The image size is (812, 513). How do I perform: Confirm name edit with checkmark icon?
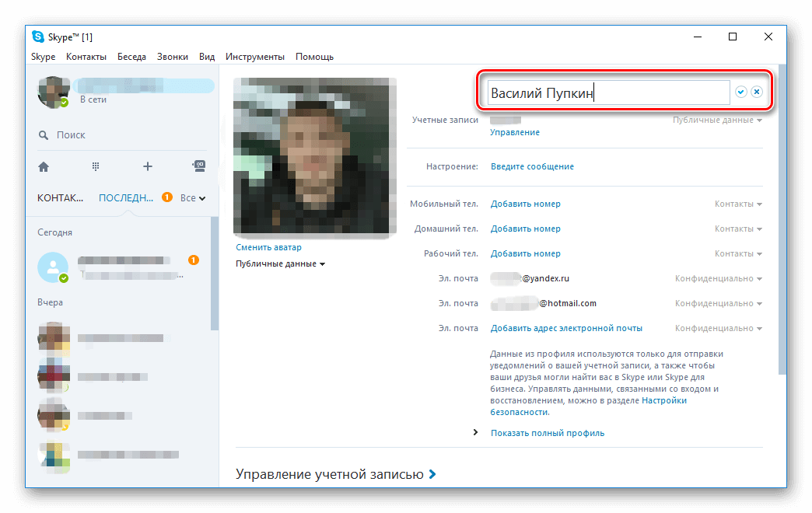click(x=741, y=92)
